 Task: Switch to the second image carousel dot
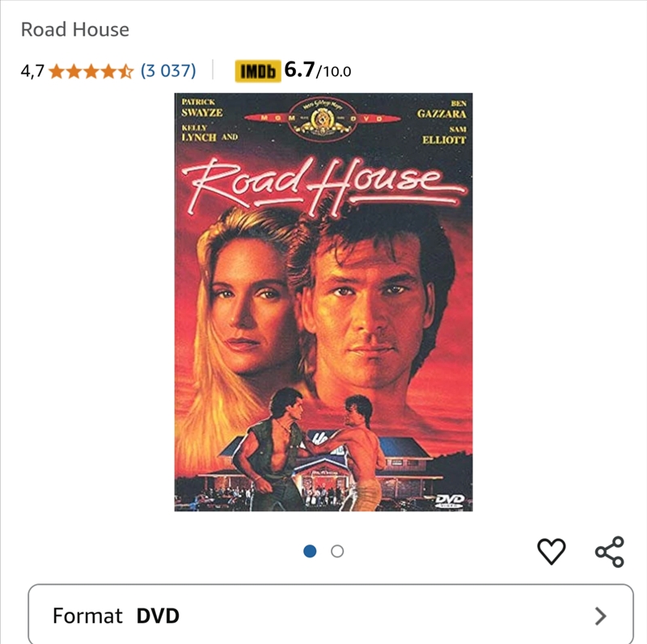coord(337,551)
